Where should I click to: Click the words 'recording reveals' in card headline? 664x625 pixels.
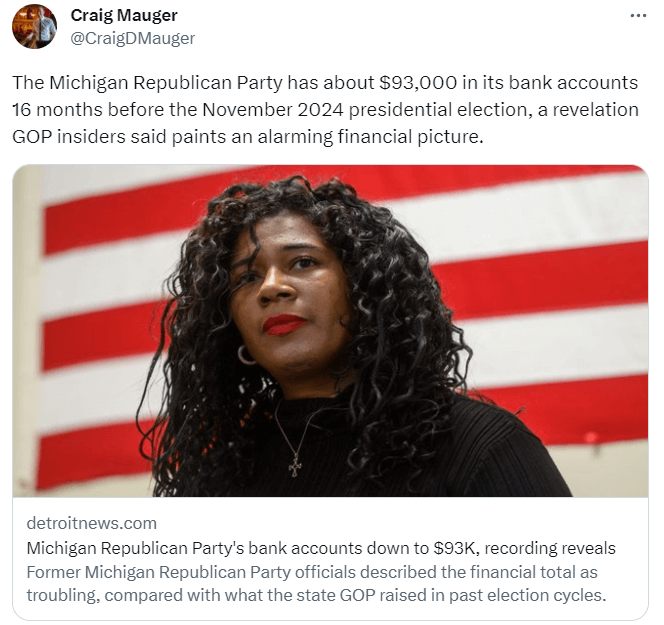[550, 548]
